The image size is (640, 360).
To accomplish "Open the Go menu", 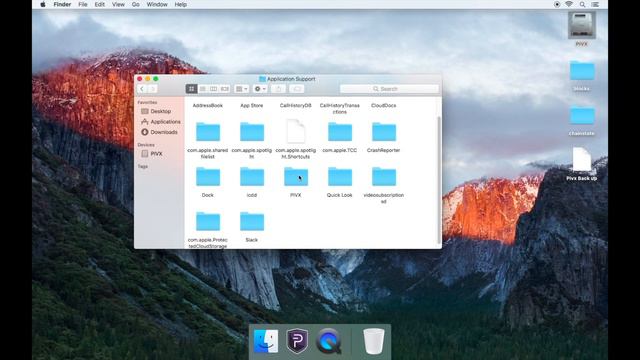I will (x=136, y=4).
